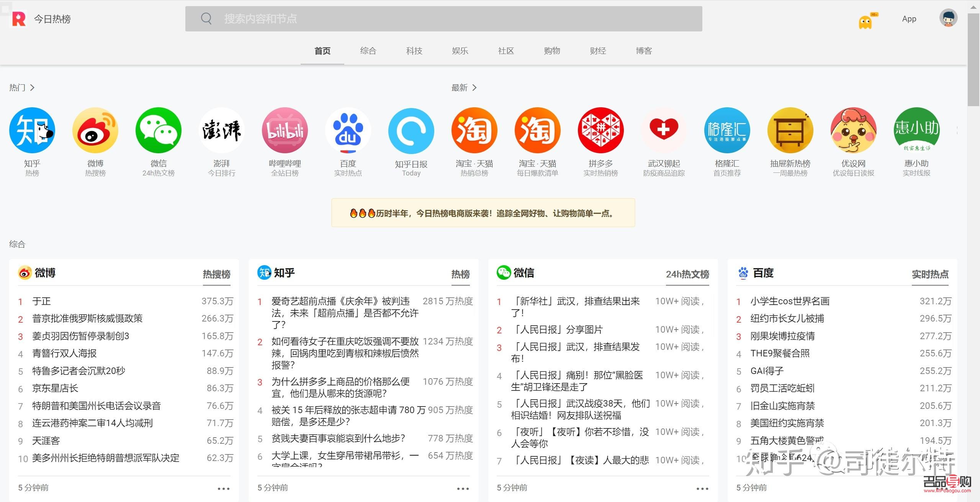Open the 惠小助 实时线报 icon
Screen dimensions: 980x502
(917, 130)
